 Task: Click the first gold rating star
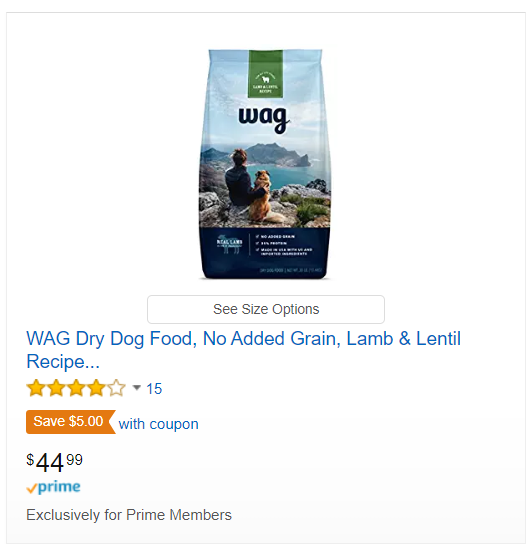(35, 388)
